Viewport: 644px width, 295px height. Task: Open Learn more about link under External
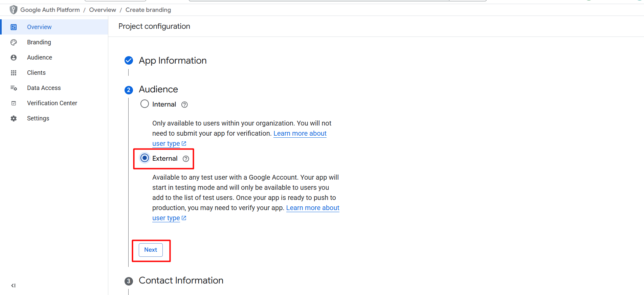pos(313,208)
